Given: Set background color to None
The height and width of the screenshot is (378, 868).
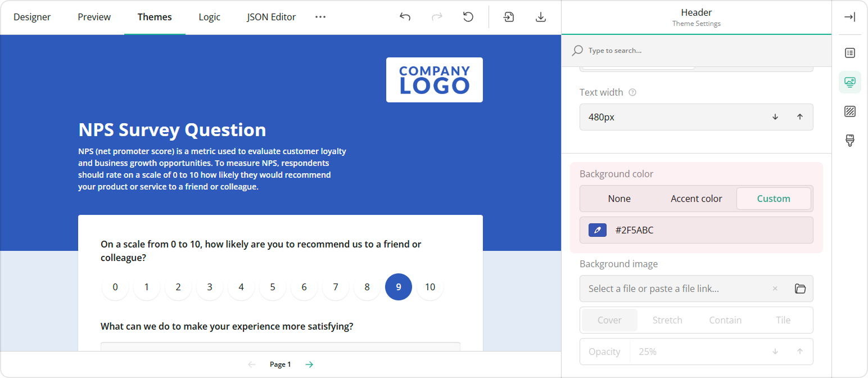Looking at the screenshot, I should pyautogui.click(x=619, y=199).
